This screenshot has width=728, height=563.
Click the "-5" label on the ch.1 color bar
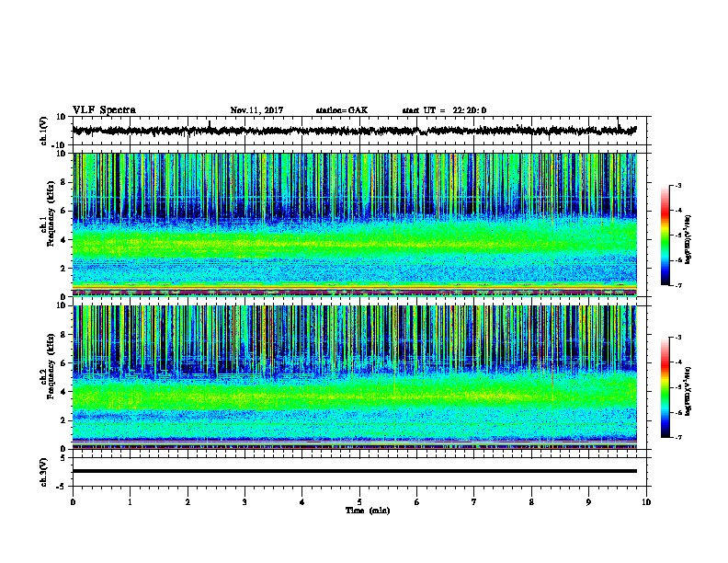tap(677, 236)
